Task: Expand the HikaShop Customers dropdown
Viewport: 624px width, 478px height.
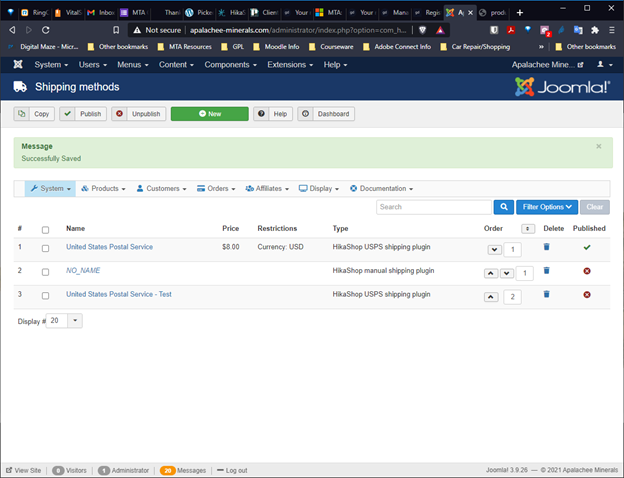Action: 162,189
